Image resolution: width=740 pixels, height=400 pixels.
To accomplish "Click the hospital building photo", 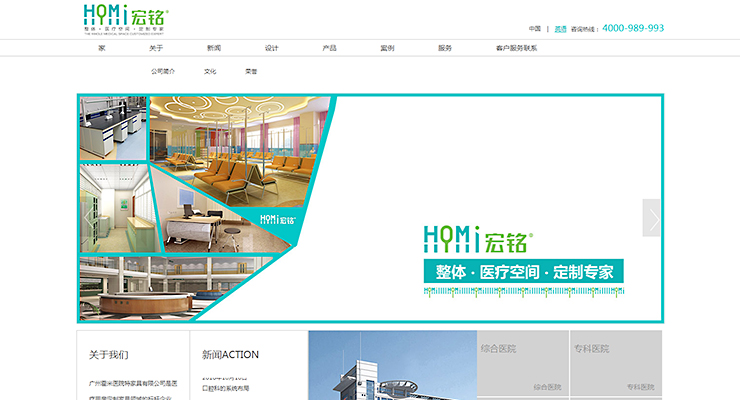I will [393, 365].
